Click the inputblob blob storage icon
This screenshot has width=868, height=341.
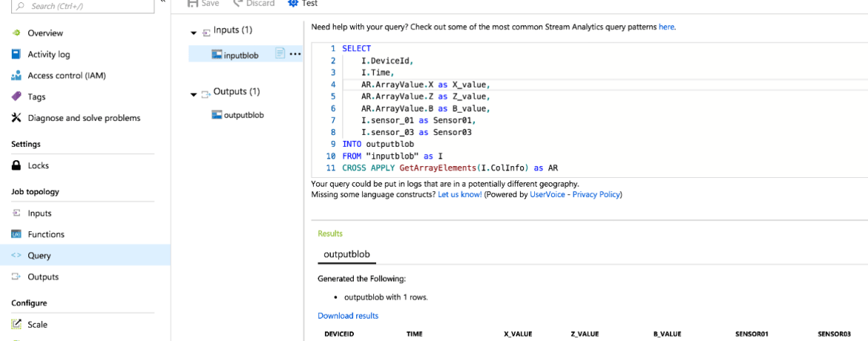[217, 54]
